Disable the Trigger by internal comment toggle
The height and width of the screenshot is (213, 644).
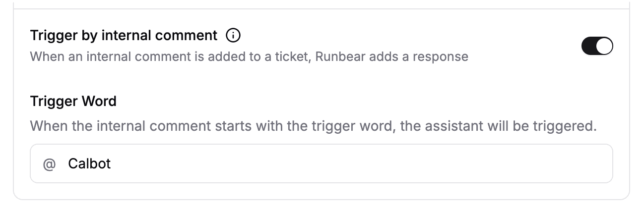(597, 46)
